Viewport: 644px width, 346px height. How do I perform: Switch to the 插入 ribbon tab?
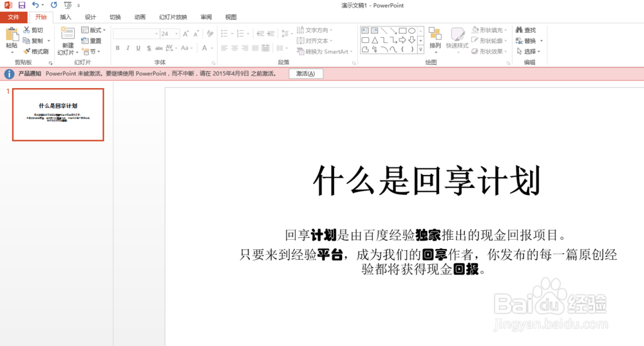[65, 17]
